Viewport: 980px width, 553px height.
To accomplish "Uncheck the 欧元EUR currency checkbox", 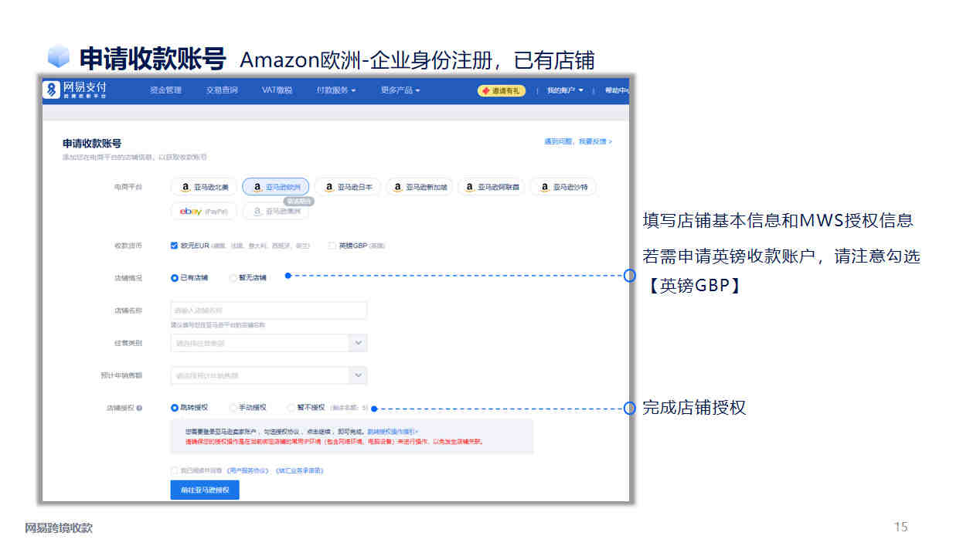I will pos(175,246).
